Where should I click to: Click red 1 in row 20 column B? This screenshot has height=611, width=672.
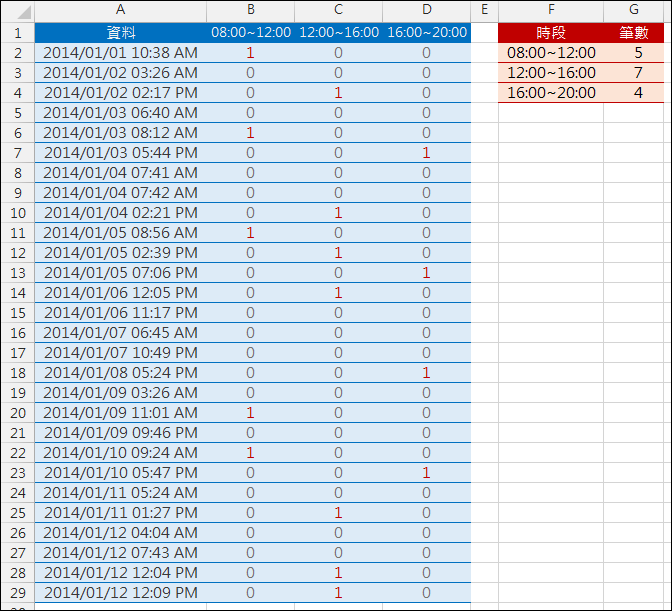250,413
